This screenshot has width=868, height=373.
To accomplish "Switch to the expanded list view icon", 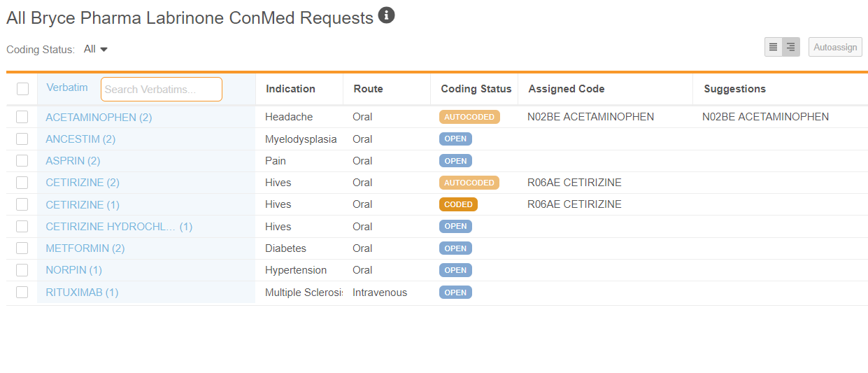I will (x=791, y=48).
